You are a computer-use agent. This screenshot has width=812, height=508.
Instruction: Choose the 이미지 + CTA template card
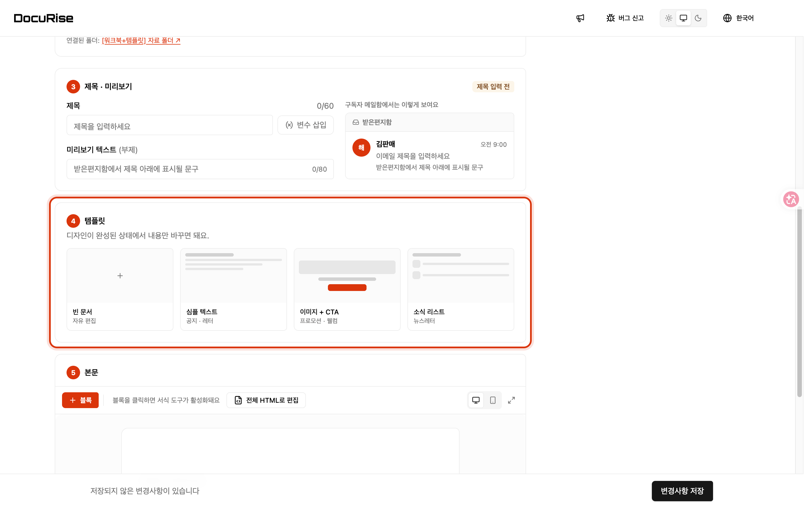click(347, 289)
